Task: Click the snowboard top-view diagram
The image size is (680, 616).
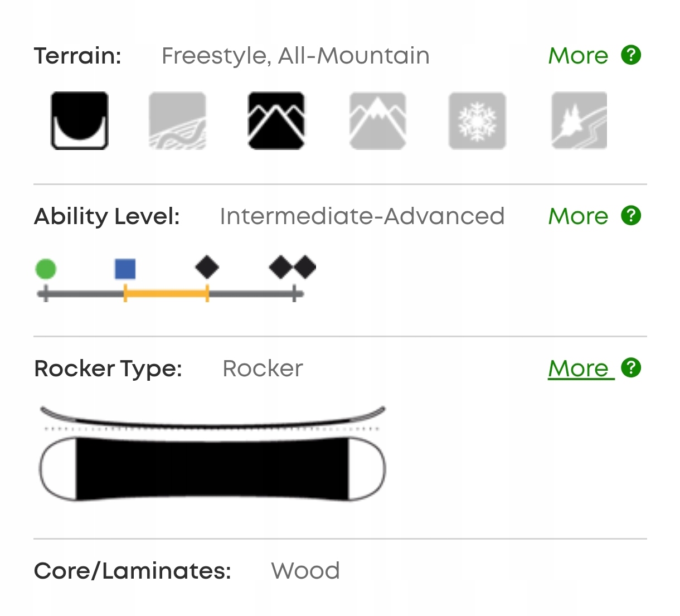Action: 212,469
